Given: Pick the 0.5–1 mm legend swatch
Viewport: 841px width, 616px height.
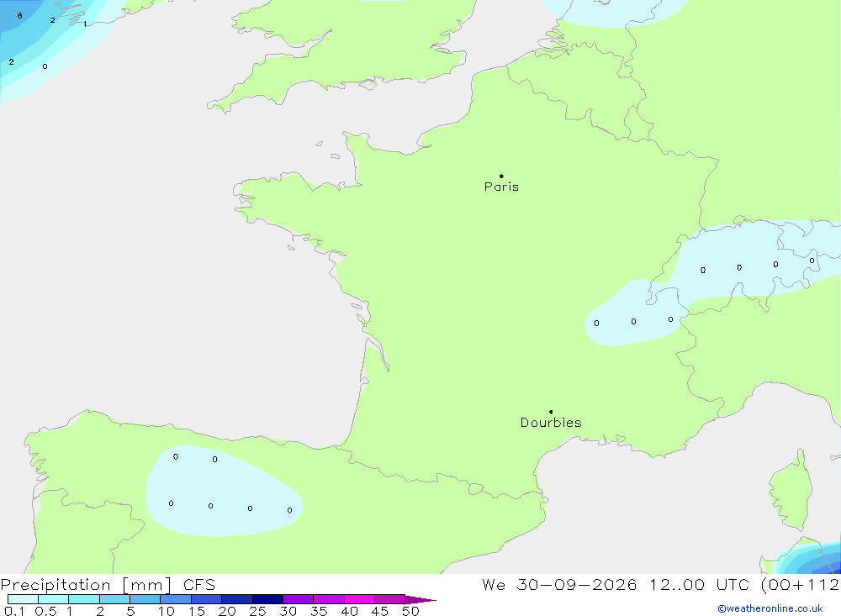Looking at the screenshot, I should [x=54, y=599].
